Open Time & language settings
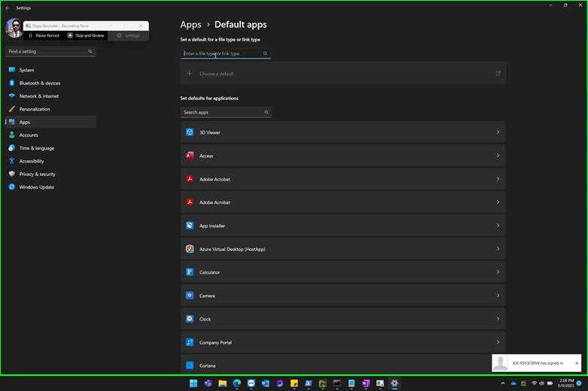This screenshot has width=588, height=391. coord(50,148)
